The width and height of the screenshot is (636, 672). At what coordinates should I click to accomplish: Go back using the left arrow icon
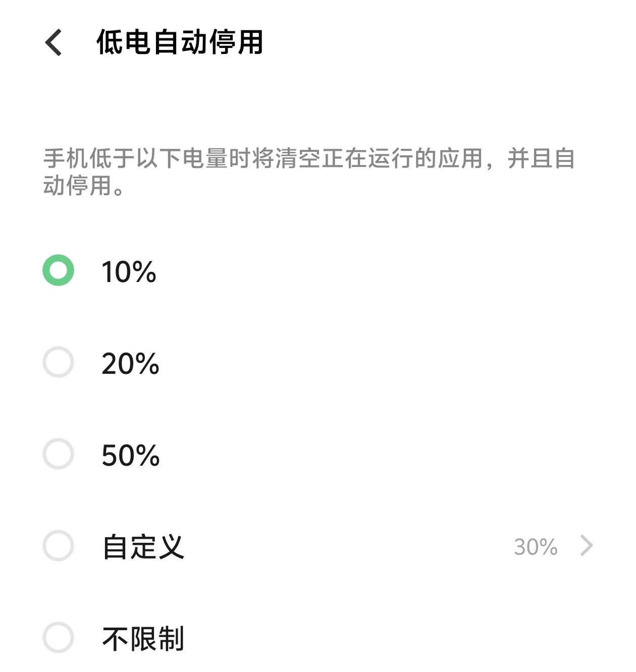click(x=54, y=42)
